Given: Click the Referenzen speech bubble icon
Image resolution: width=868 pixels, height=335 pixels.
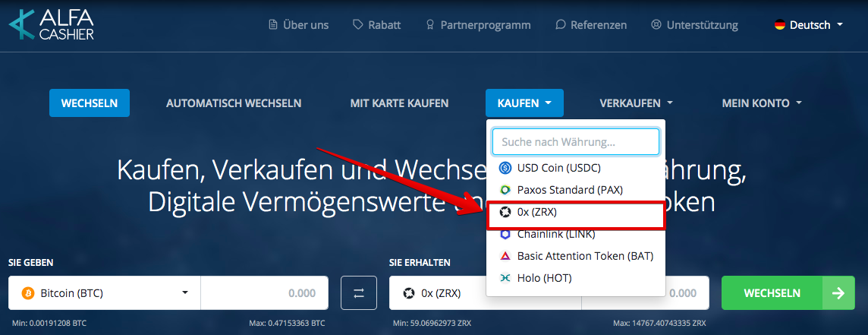Looking at the screenshot, I should 560,25.
